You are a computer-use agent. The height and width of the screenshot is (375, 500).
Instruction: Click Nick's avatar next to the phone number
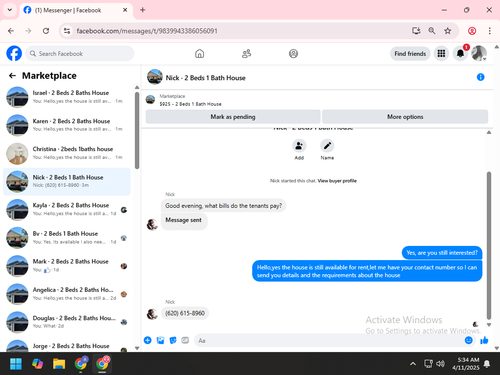152,314
